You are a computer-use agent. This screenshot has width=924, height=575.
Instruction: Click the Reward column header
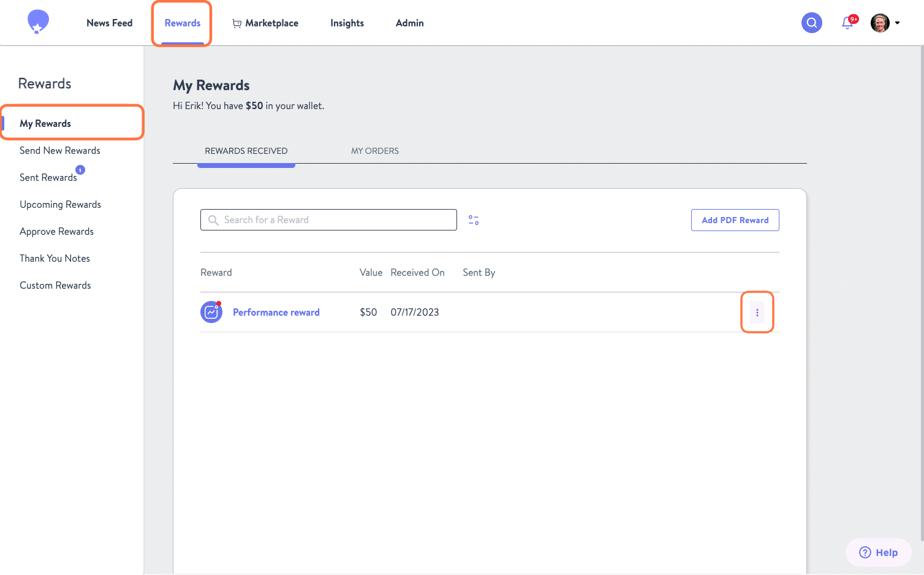pyautogui.click(x=216, y=272)
